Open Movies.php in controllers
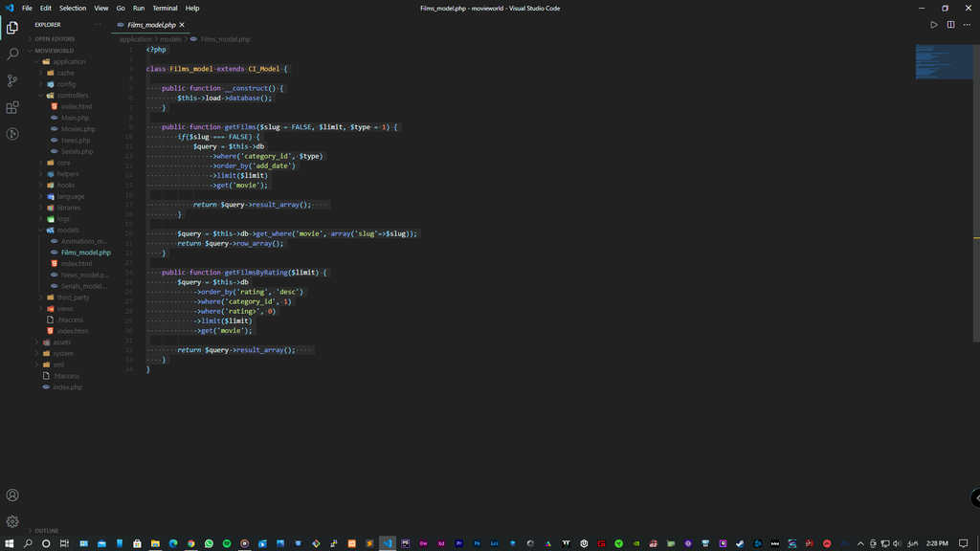Viewport: 980px width, 551px height. click(x=78, y=129)
